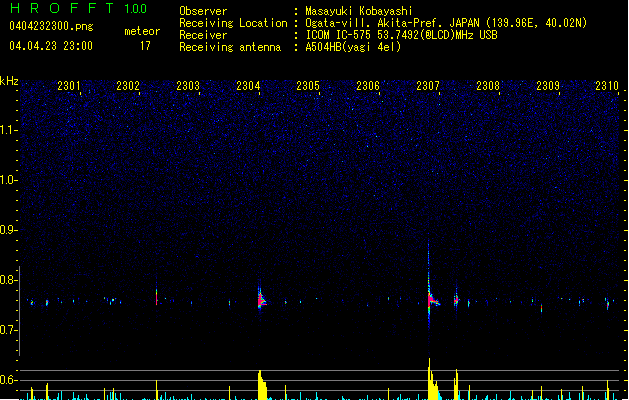Click location text Ogata-vill. Akita-Pref. JAPAN
This screenshot has width=629, height=400.
[392, 23]
